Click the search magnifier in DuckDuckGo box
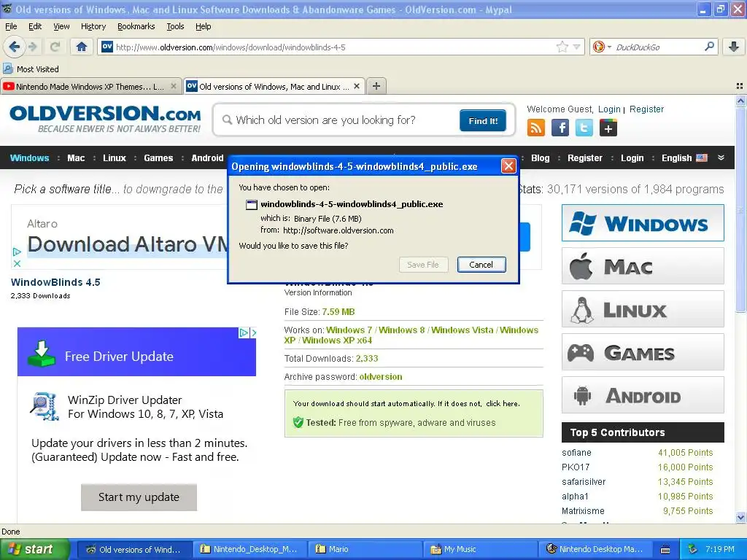This screenshot has height=560, width=747. pos(709,47)
